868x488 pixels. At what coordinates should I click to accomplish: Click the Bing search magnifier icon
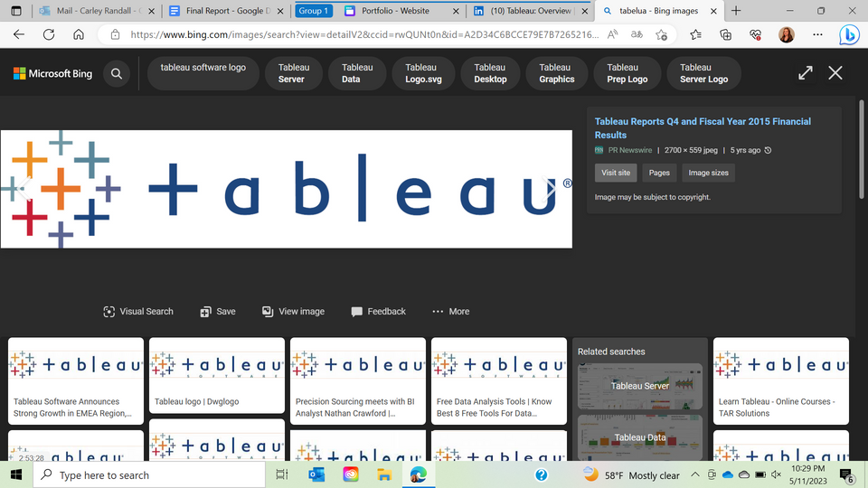(x=117, y=73)
